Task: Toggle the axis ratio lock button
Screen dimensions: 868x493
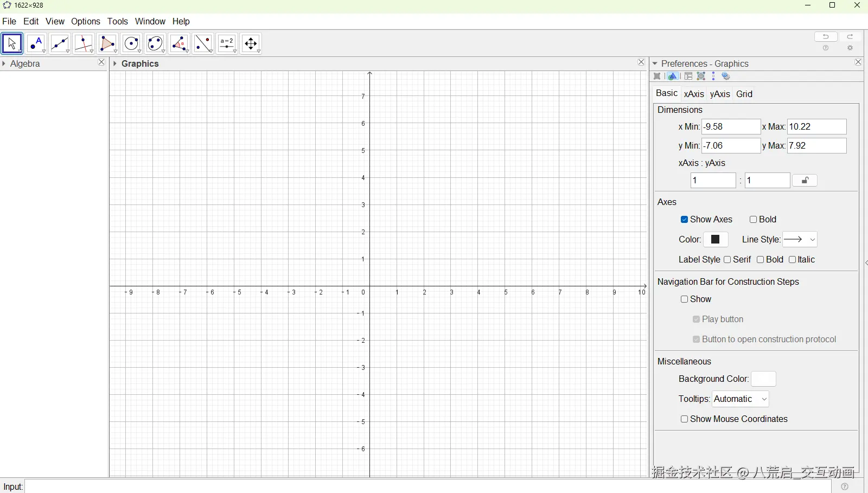Action: [x=805, y=181]
